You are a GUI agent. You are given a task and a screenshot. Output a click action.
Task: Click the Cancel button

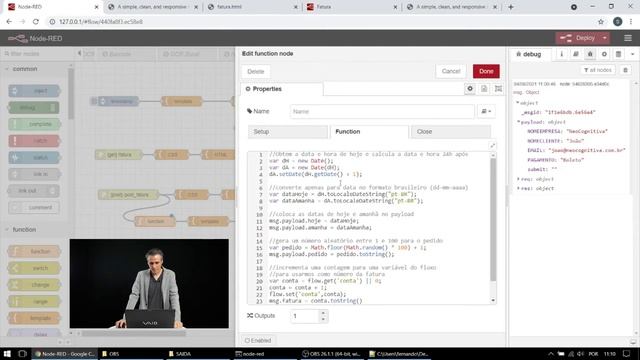pos(451,71)
